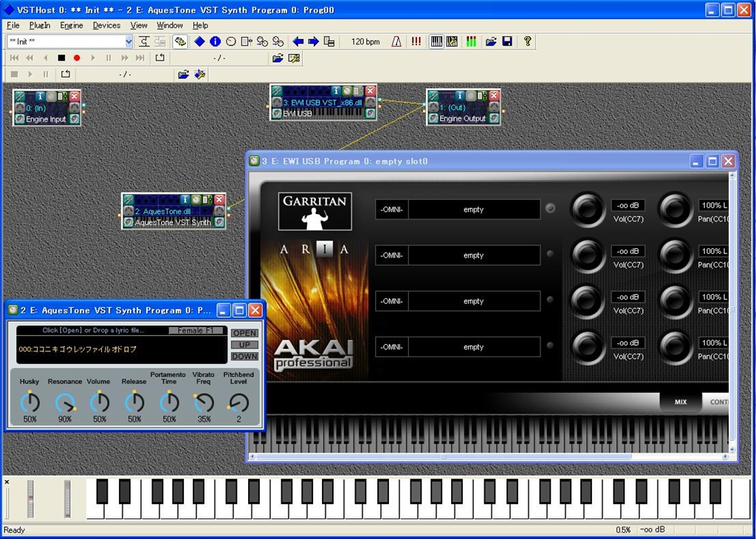
Task: Toggle the first slot's activity LED in ARIA
Action: 550,209
